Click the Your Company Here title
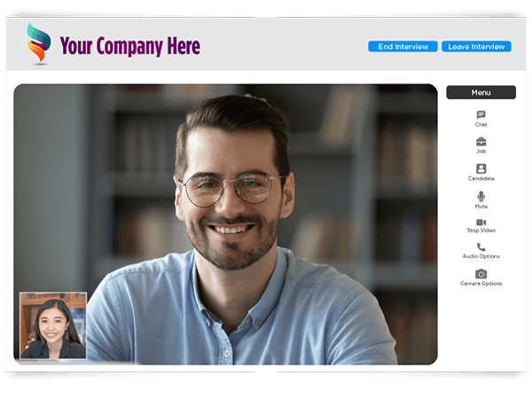 pos(130,46)
